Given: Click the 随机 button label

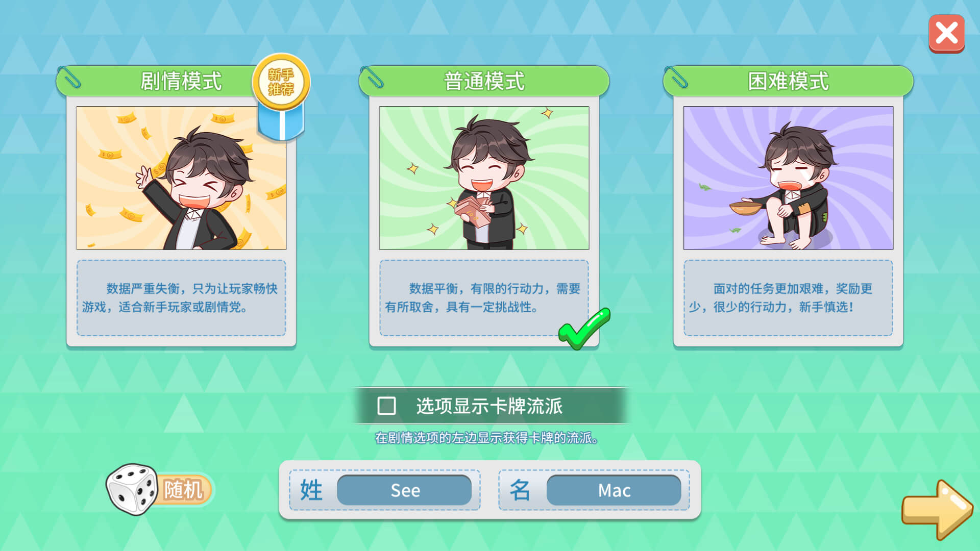Looking at the screenshot, I should (183, 490).
